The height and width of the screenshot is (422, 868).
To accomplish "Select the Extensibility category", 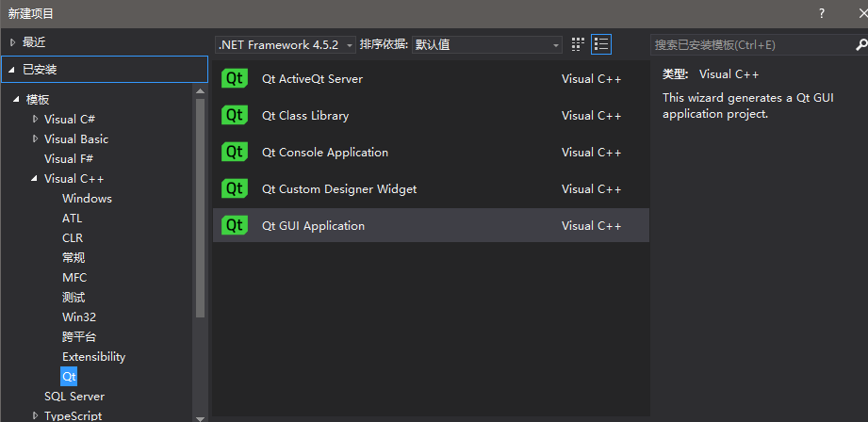I will coord(94,357).
